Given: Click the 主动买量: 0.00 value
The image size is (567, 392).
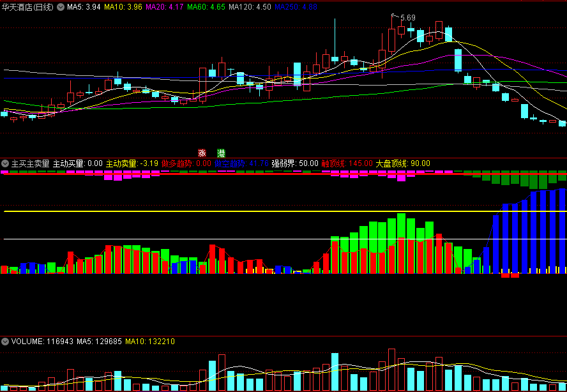Looking at the screenshot, I should (78, 163).
